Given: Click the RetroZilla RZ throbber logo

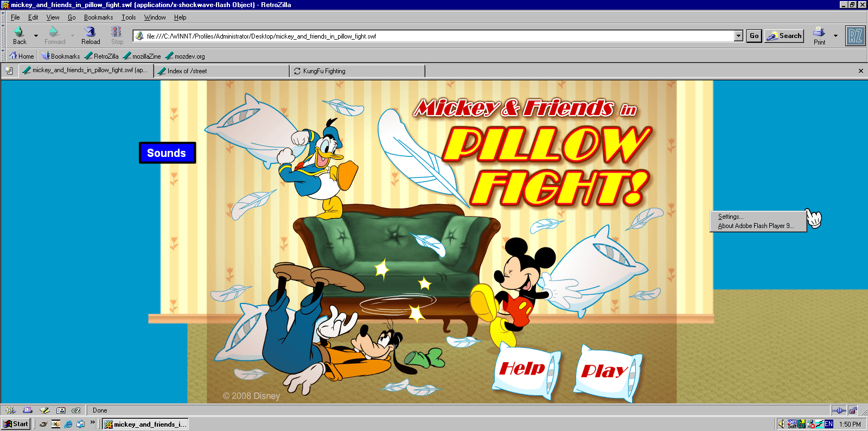Looking at the screenshot, I should pos(856,36).
